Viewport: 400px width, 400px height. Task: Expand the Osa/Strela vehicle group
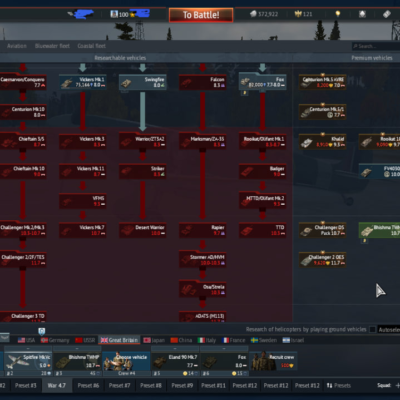203,290
